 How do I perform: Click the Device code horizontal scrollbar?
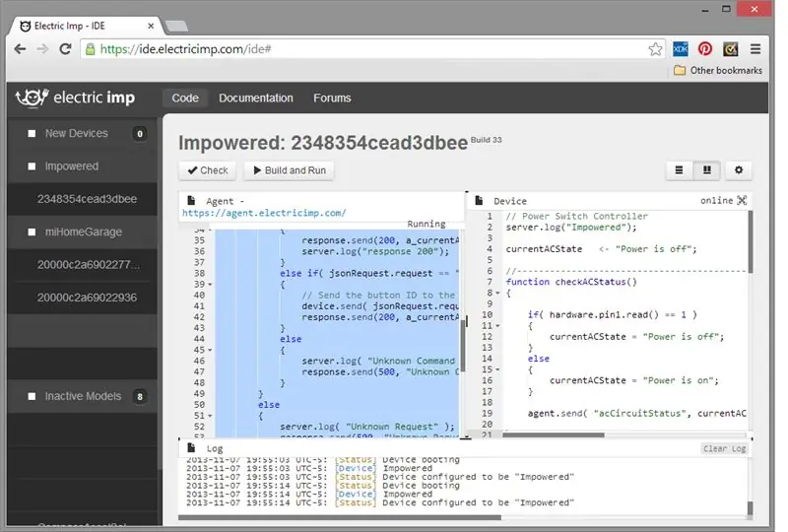554,434
